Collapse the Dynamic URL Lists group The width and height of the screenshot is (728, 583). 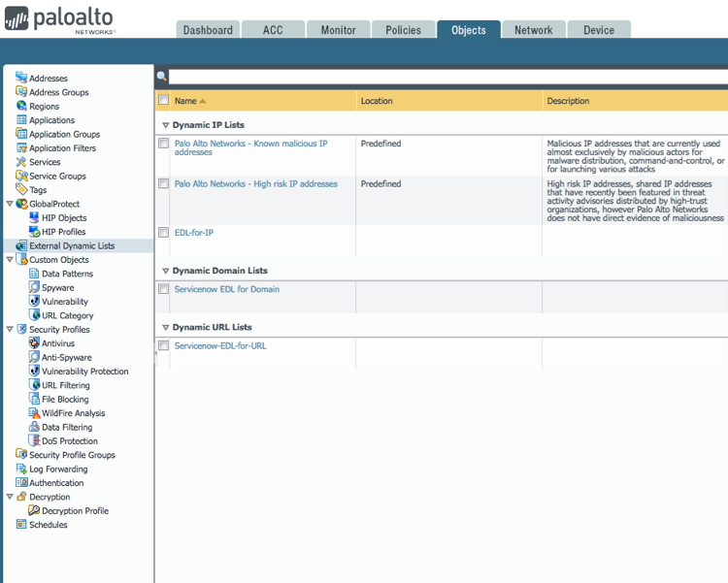click(165, 328)
